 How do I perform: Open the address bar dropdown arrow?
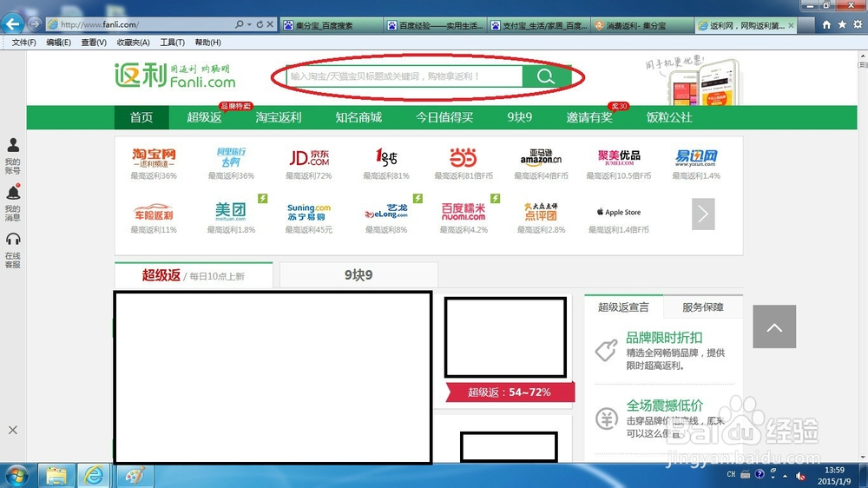tap(249, 24)
